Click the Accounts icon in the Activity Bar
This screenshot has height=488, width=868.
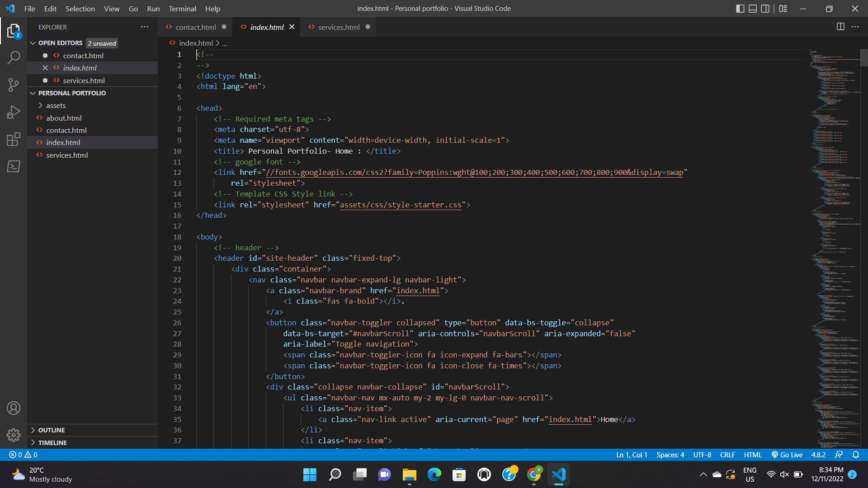14,408
